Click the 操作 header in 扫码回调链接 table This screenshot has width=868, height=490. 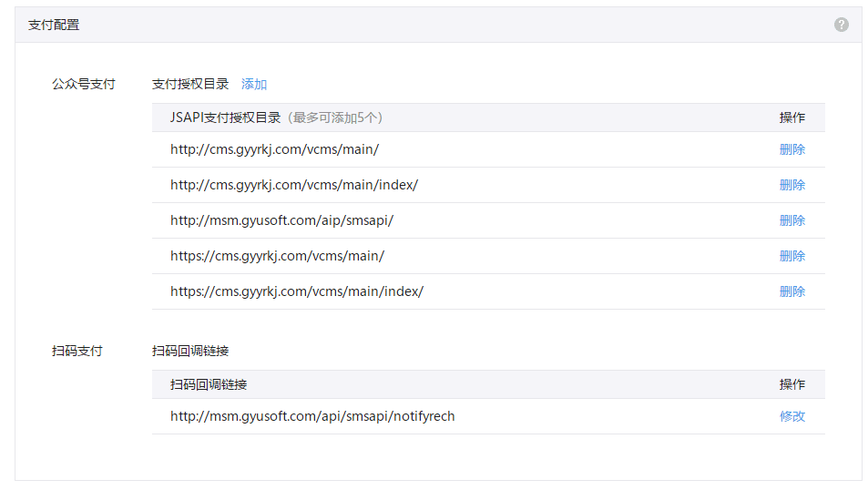(x=792, y=384)
